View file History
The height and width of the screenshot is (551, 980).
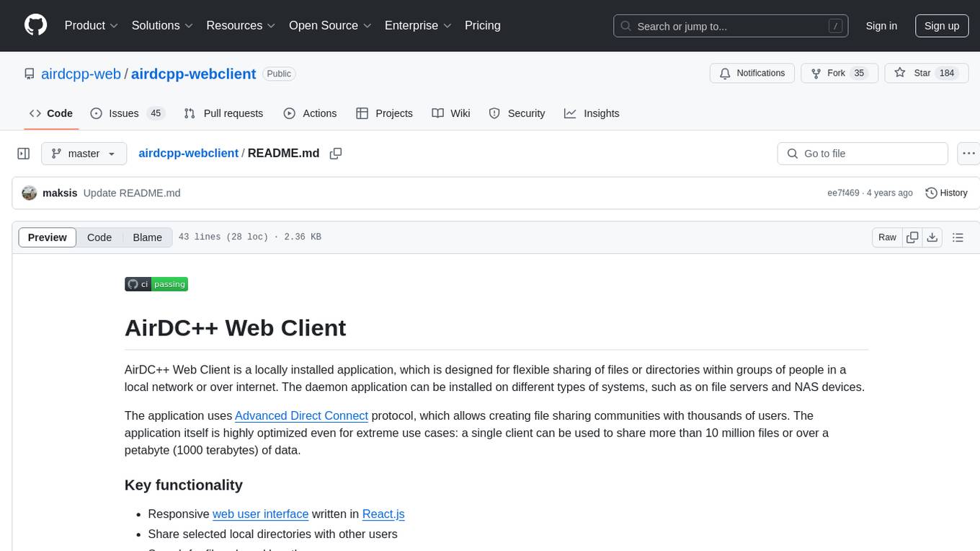(x=946, y=193)
